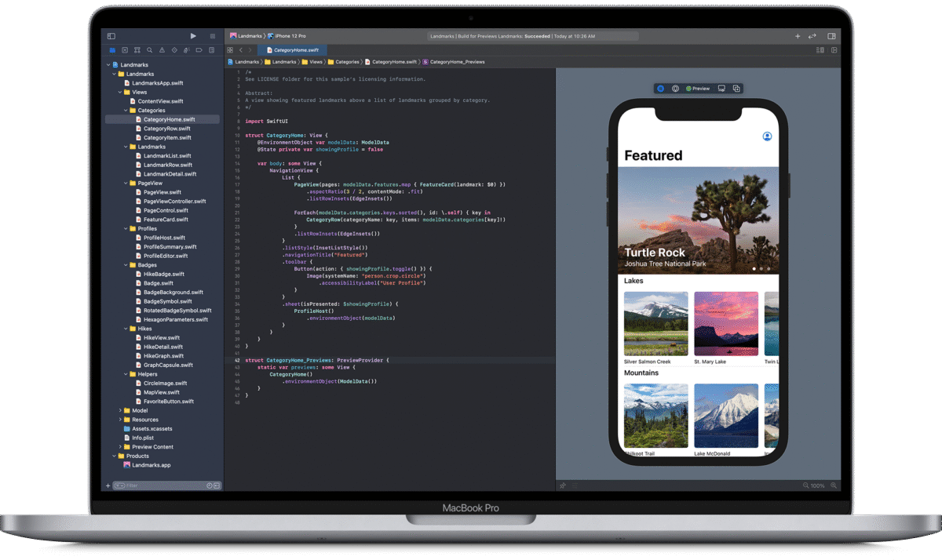Click the Silver Salmon Creek thumbnail
The image size is (942, 560).
pyautogui.click(x=655, y=324)
